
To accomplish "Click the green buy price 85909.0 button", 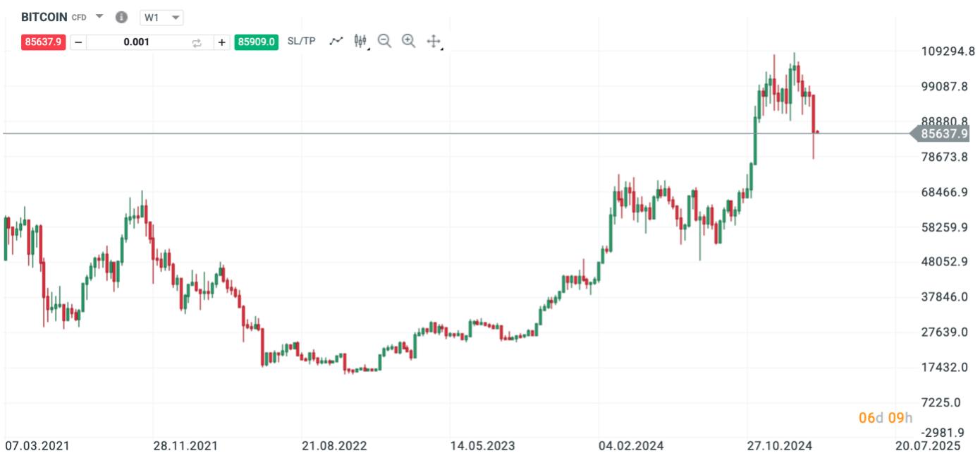I will [257, 42].
